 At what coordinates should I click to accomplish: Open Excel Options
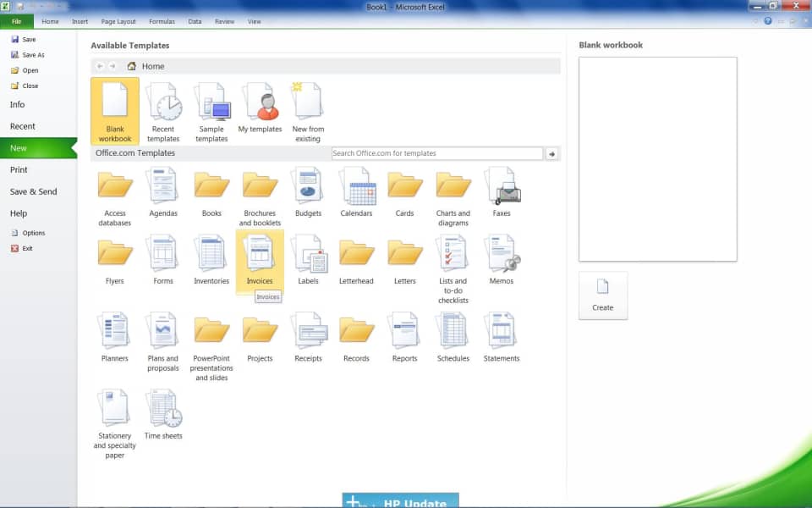coord(33,232)
